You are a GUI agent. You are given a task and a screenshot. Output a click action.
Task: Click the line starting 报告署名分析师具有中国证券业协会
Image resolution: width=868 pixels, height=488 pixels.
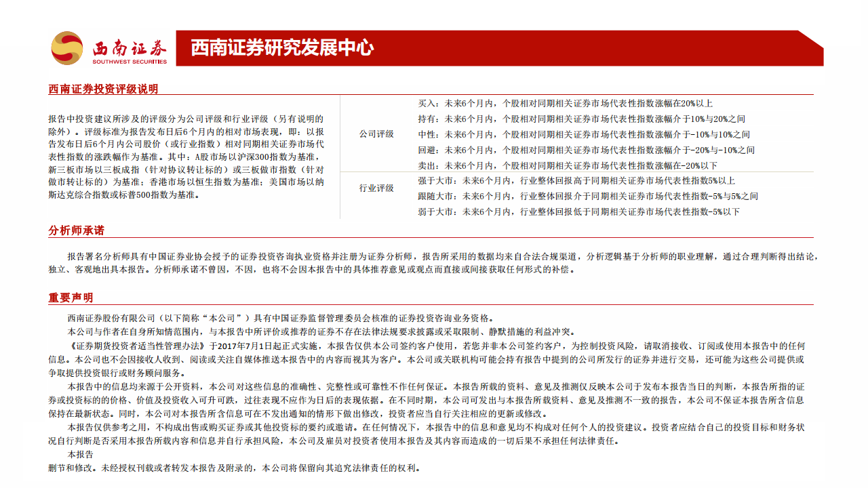point(443,257)
